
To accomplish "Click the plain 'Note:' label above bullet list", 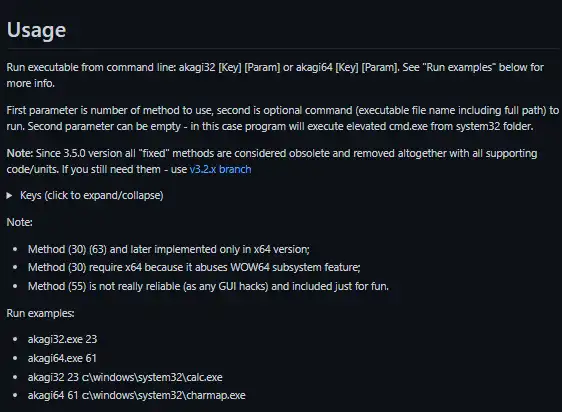I will coord(20,222).
